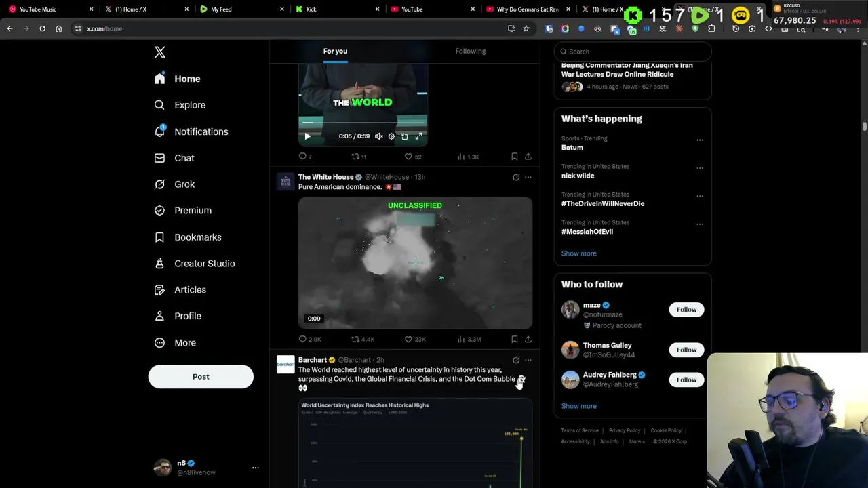Open Grok from the sidebar
868x488 pixels.
click(x=174, y=184)
